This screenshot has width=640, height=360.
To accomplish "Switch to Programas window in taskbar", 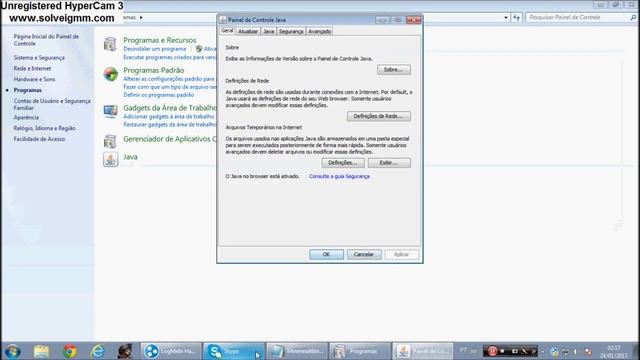I will [x=360, y=351].
